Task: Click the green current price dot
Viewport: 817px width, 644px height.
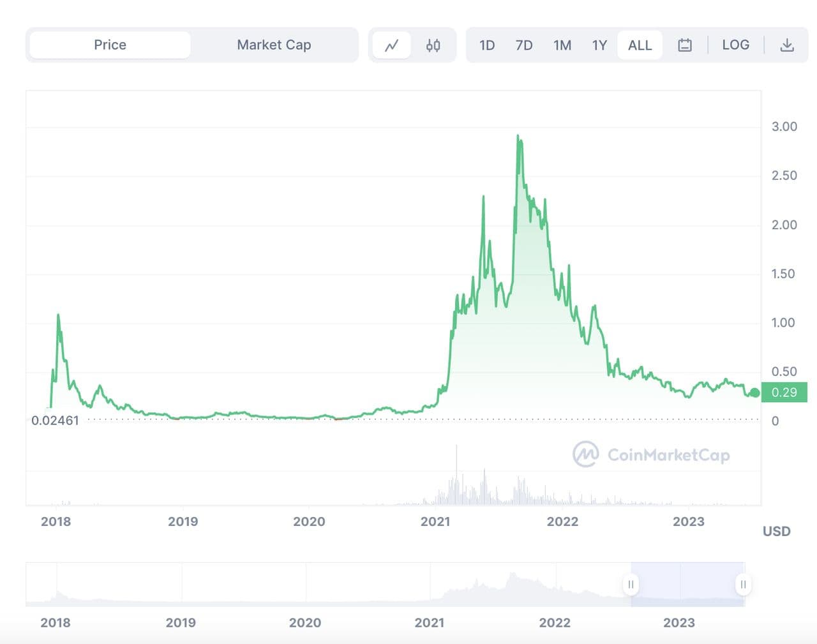Action: pos(754,393)
